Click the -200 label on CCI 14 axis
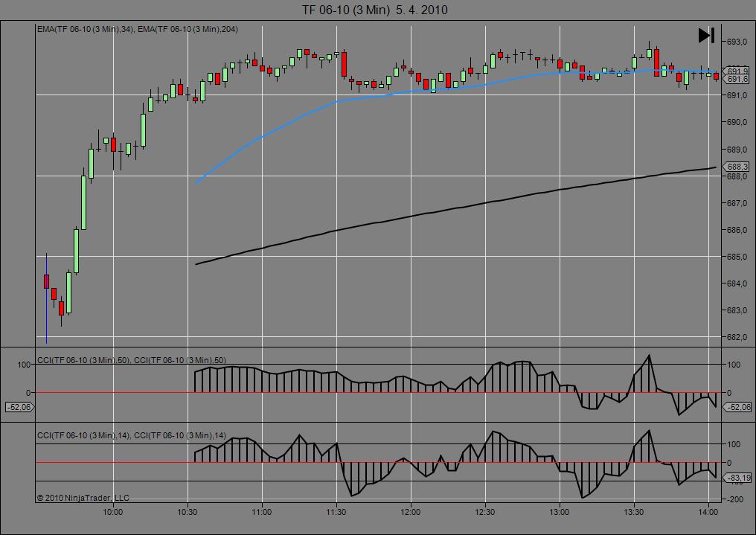This screenshot has height=535, width=756. (734, 500)
